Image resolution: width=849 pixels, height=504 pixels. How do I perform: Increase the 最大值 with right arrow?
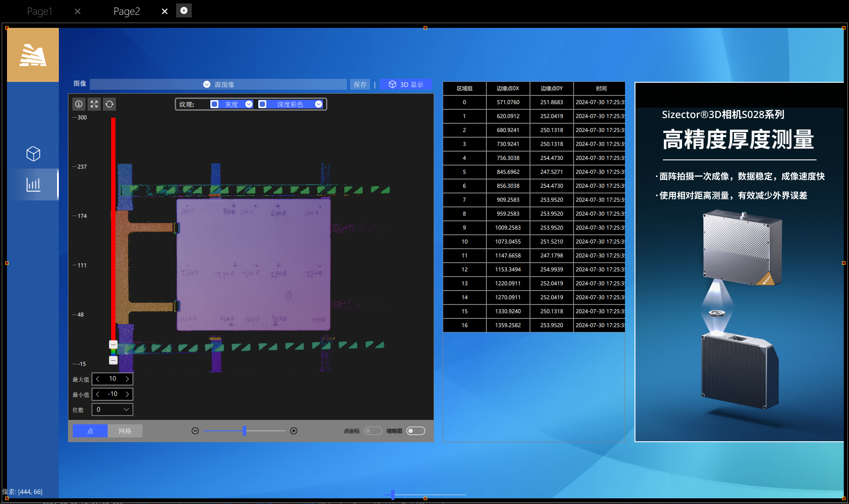127,379
